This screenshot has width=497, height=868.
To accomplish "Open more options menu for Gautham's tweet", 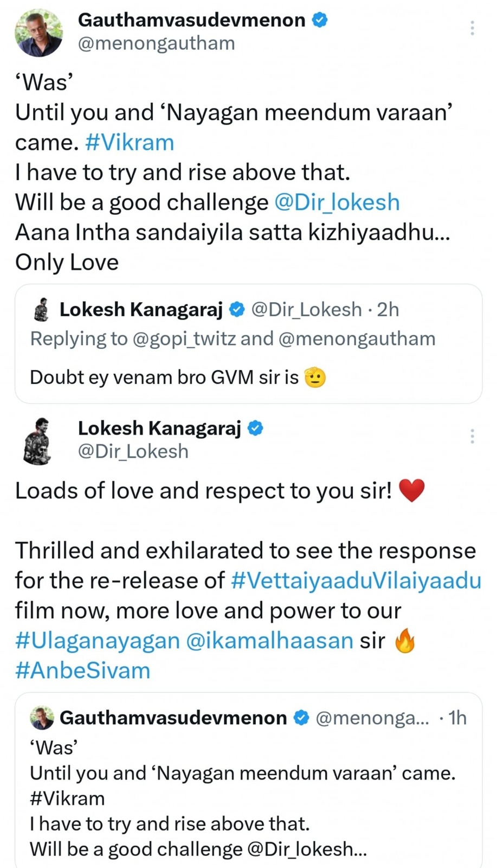I will click(472, 28).
